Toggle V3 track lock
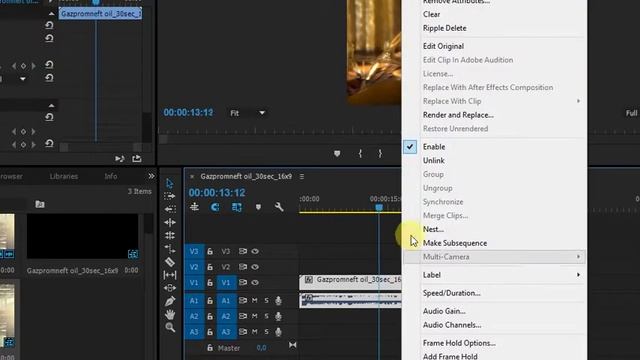The width and height of the screenshot is (640, 360). 210,251
